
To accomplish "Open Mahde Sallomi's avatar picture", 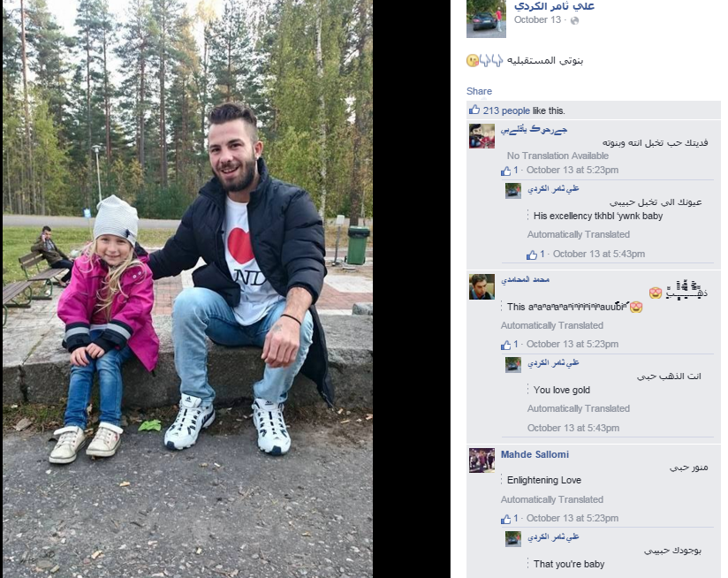I will [x=482, y=460].
